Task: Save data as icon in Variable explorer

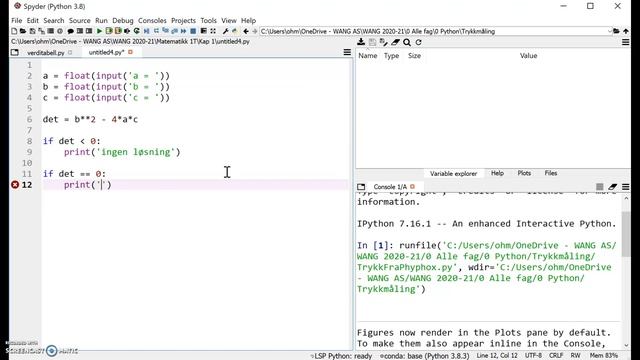Action: point(372,42)
